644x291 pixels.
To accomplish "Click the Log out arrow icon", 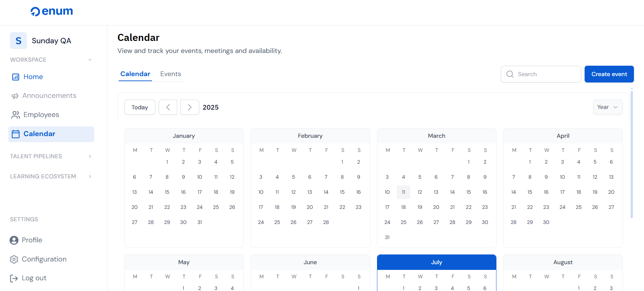I will (14, 278).
